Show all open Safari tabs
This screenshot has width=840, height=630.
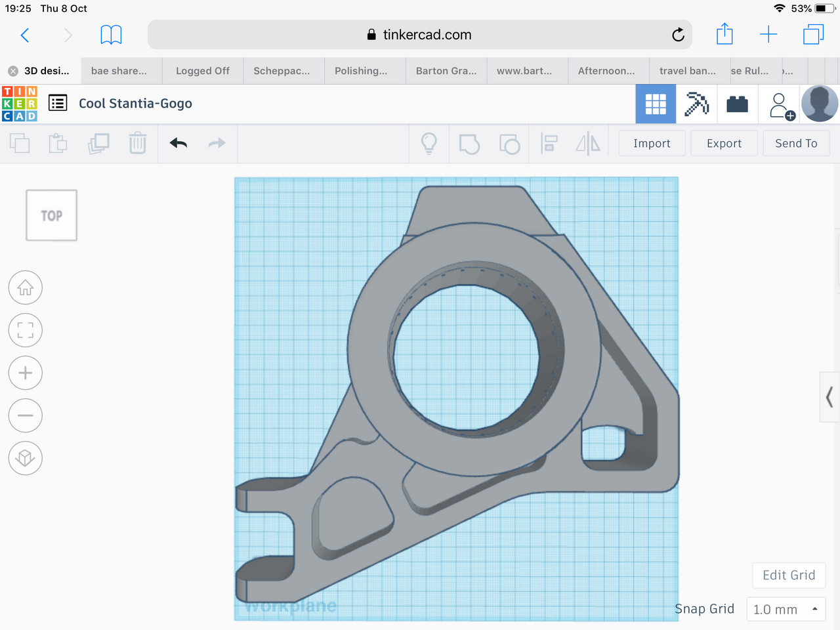[813, 35]
